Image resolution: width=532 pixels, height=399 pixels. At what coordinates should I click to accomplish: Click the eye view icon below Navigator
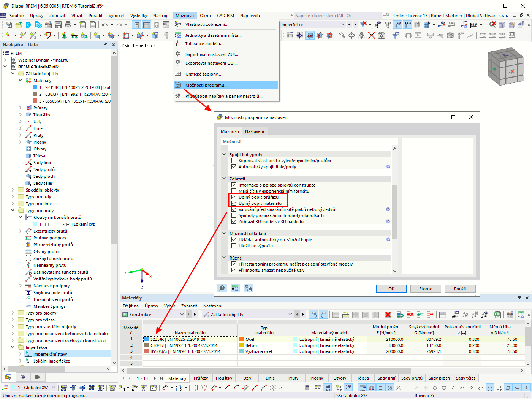[x=23, y=377]
